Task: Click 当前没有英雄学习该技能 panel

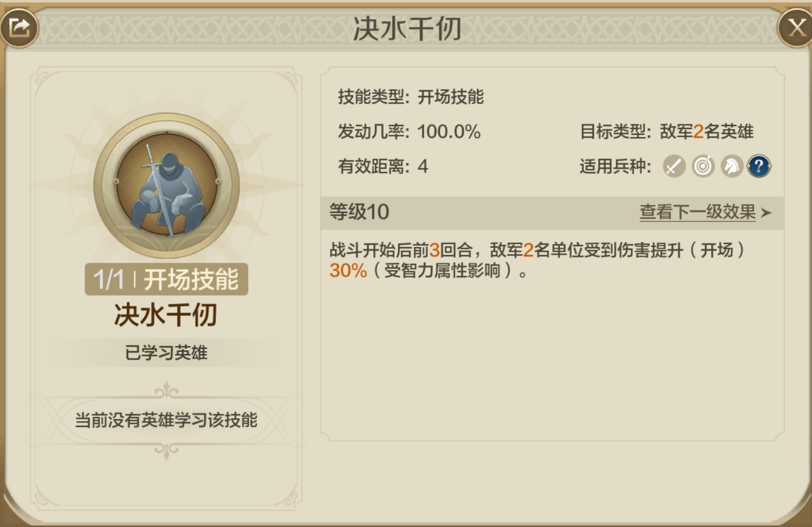Action: click(166, 420)
